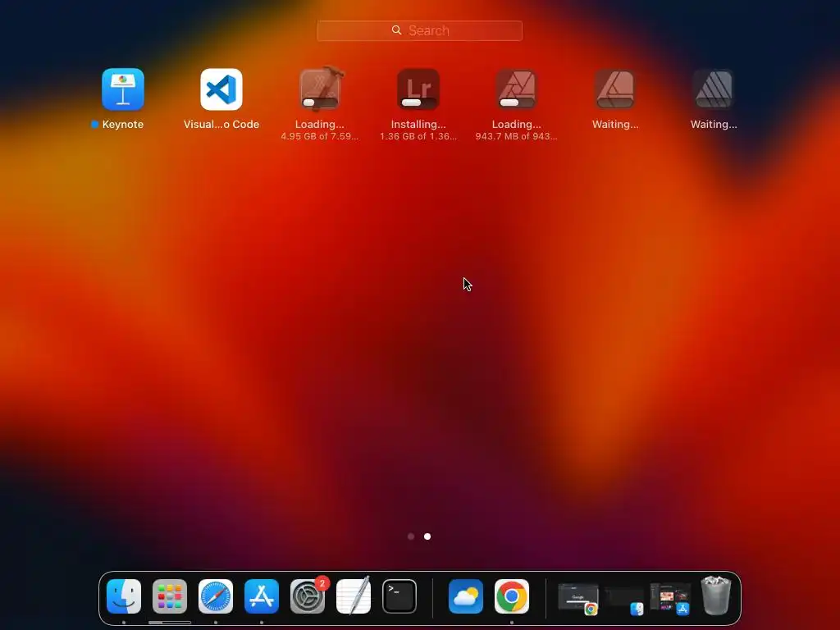Switch to first Launchpad page dot
This screenshot has height=630, width=840.
click(411, 536)
